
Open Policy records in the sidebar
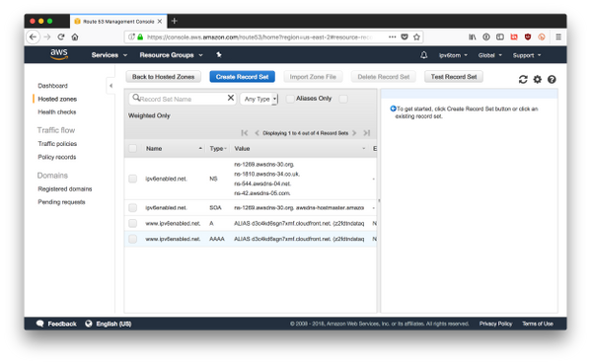57,157
